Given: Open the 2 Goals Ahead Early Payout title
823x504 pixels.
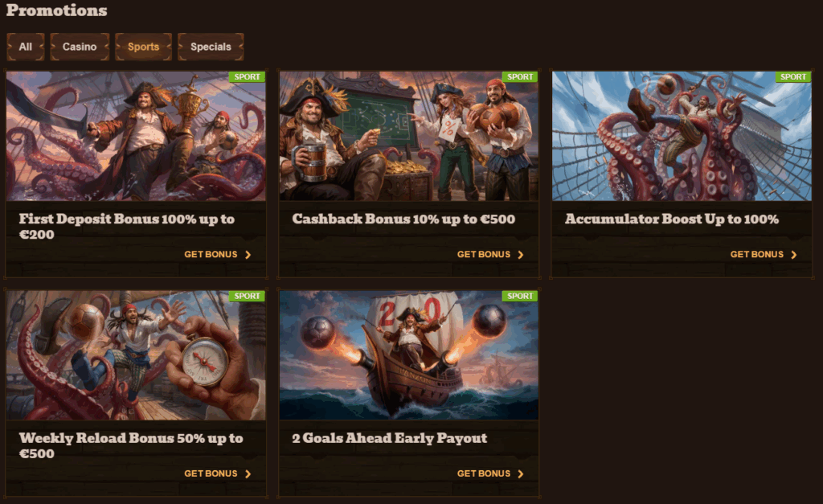Looking at the screenshot, I should click(x=390, y=438).
